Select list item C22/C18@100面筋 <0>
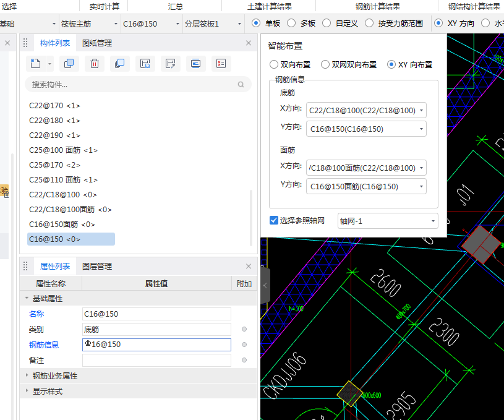 pyautogui.click(x=70, y=209)
